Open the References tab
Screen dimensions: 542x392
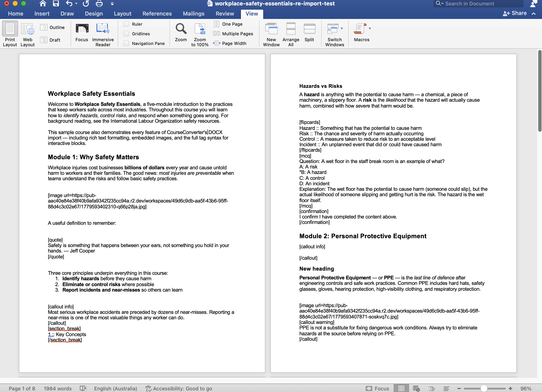tap(157, 14)
